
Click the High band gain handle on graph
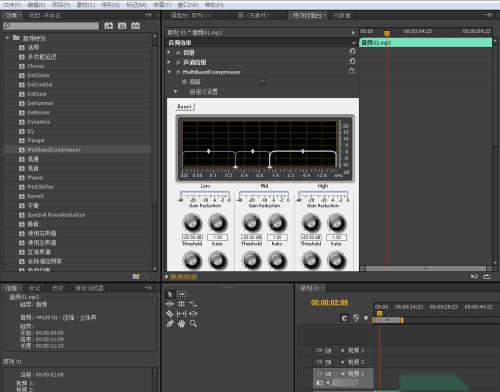pos(303,151)
